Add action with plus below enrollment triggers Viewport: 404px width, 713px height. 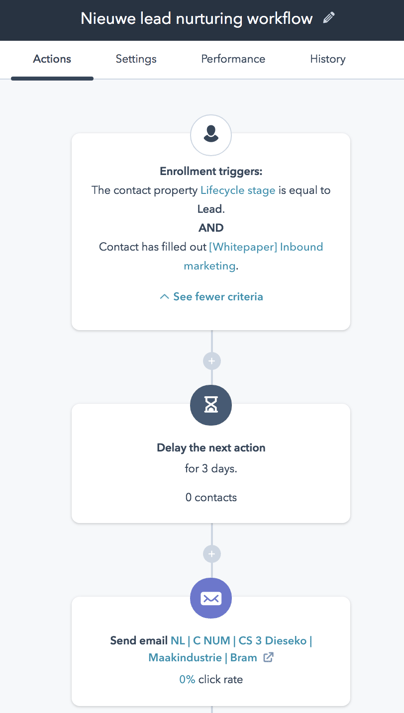click(x=212, y=361)
